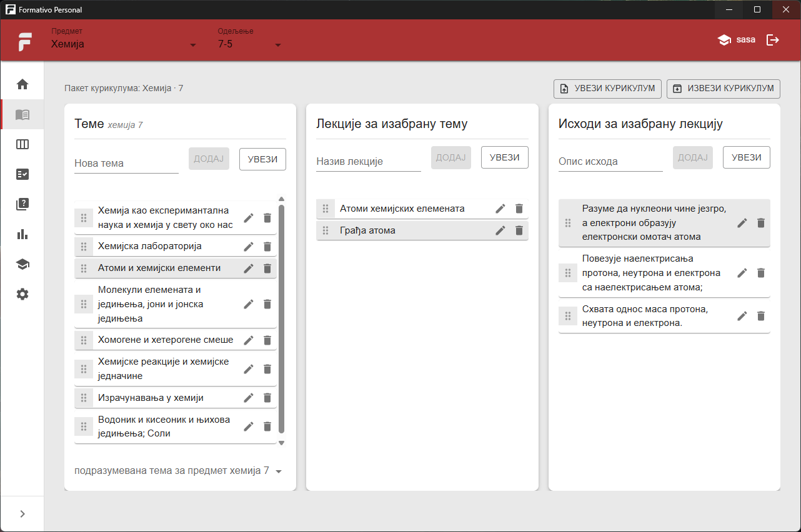Delete the topic Водоник и кисеоник

click(267, 426)
